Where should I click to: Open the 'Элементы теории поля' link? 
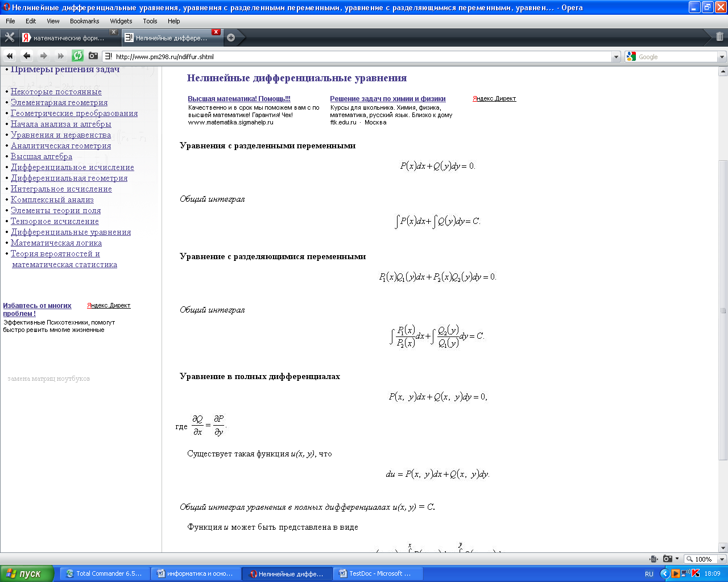tap(56, 210)
